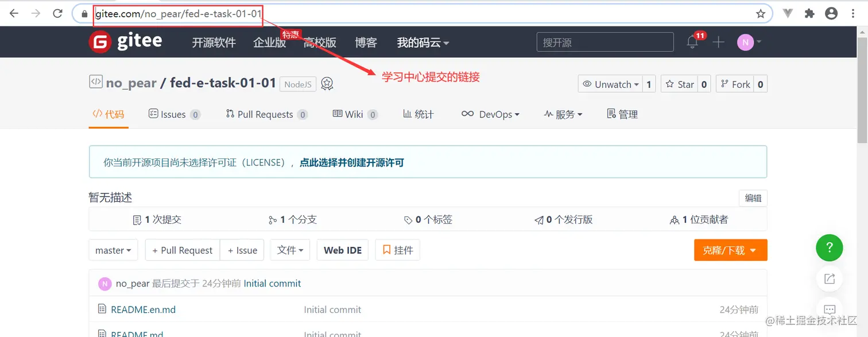Click the plus icon to create new
This screenshot has width=868, height=337.
coord(719,42)
